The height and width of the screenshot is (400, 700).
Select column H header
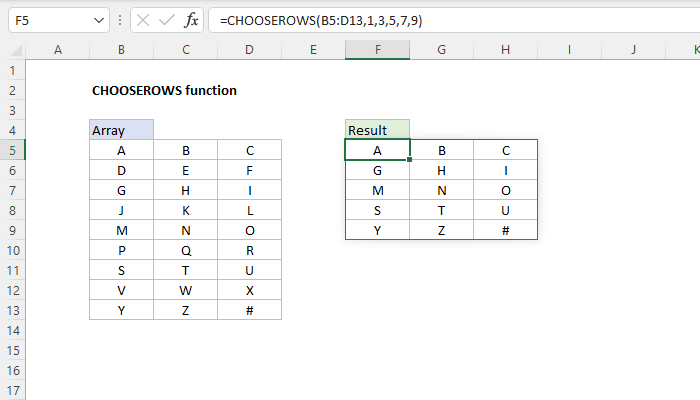point(505,50)
